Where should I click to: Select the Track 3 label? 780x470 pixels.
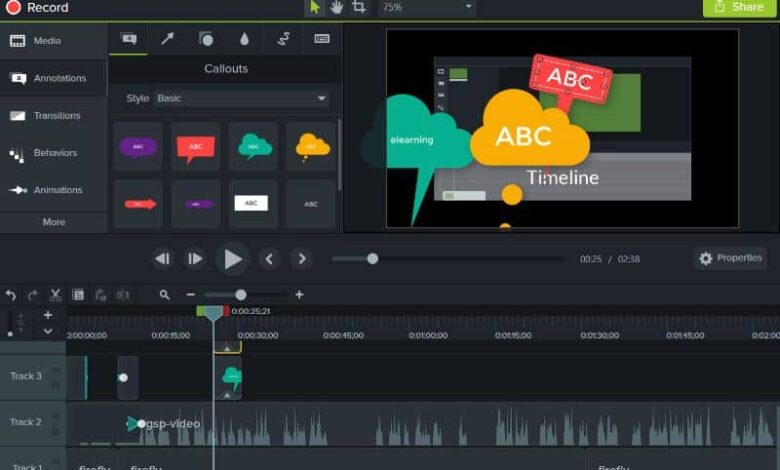coord(26,376)
